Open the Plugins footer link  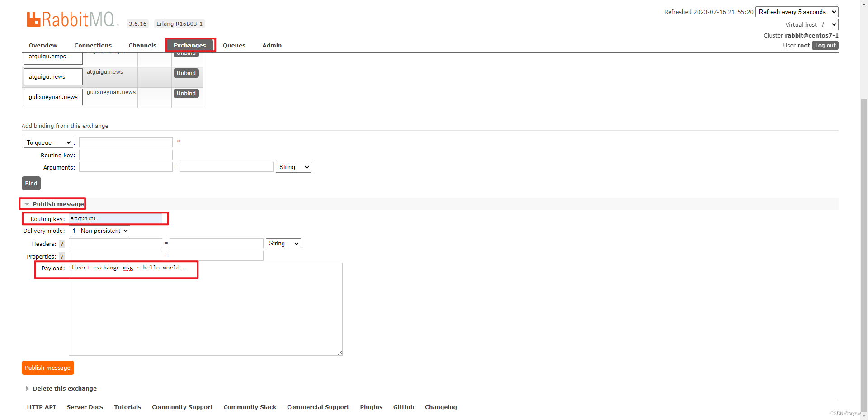point(371,407)
